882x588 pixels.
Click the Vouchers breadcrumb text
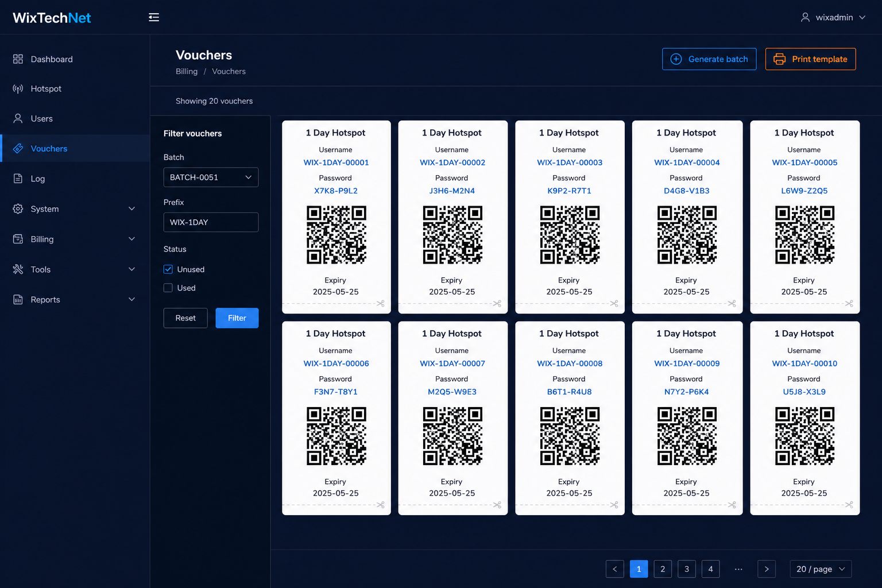[229, 72]
